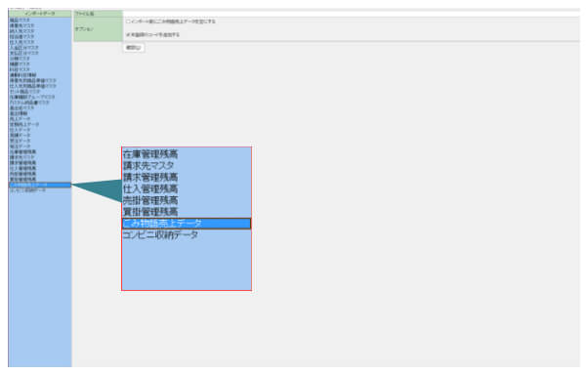Click the インポートデータ list header
Image resolution: width=588 pixels, height=375 pixels.
pos(40,14)
